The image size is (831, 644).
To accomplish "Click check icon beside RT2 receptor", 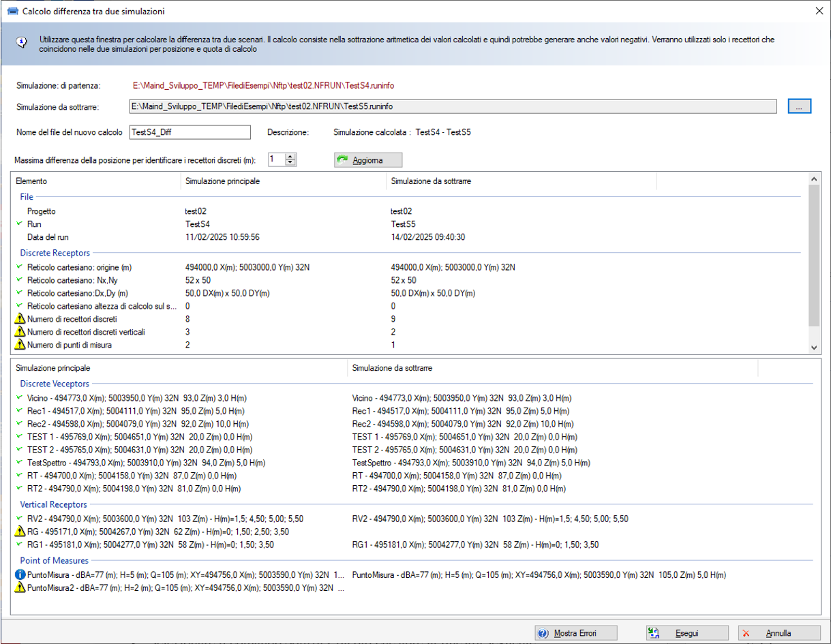I will click(x=20, y=489).
